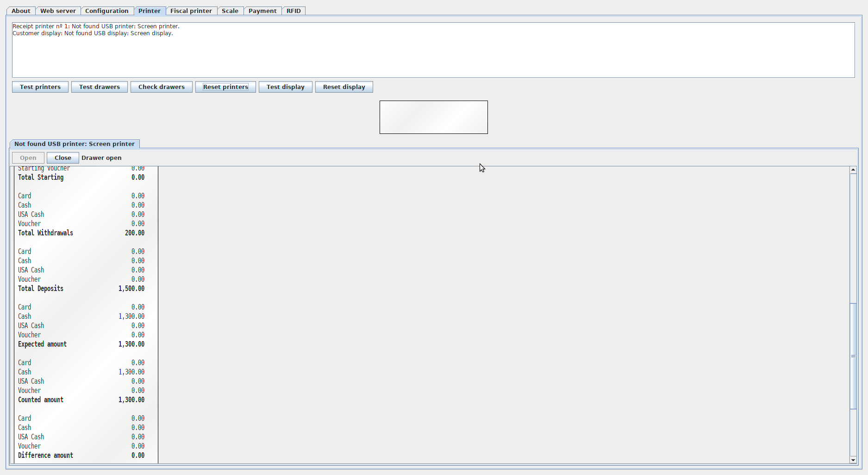Select the Printer tab

[x=150, y=11]
